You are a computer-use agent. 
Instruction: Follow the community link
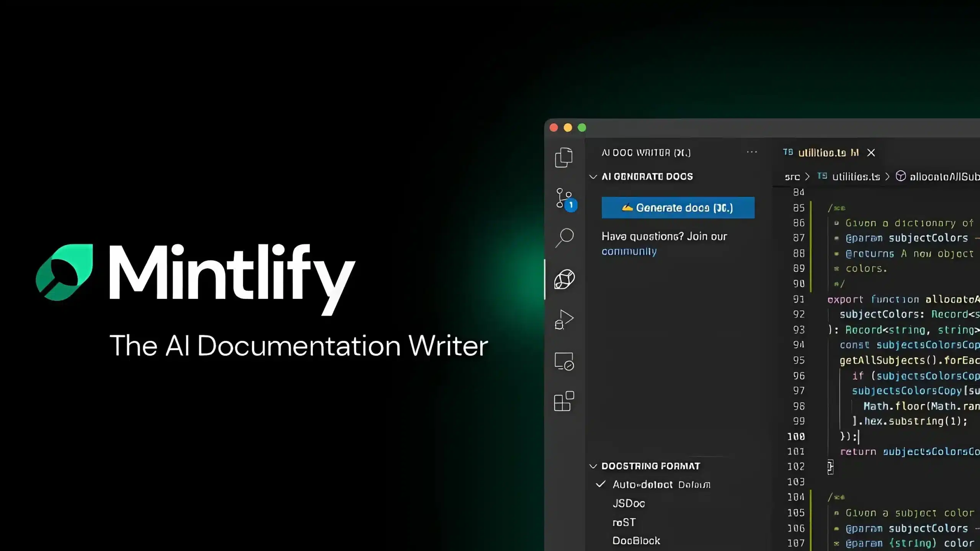(x=629, y=251)
